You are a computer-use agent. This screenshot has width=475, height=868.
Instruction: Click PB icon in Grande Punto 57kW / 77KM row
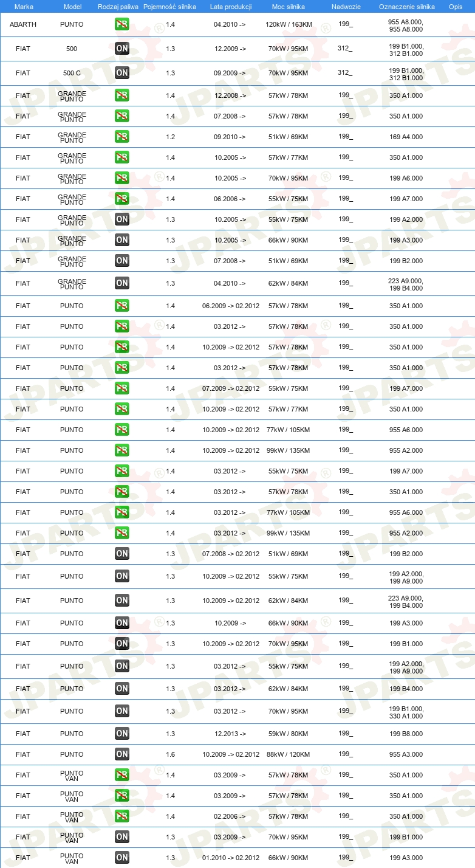coord(122,157)
